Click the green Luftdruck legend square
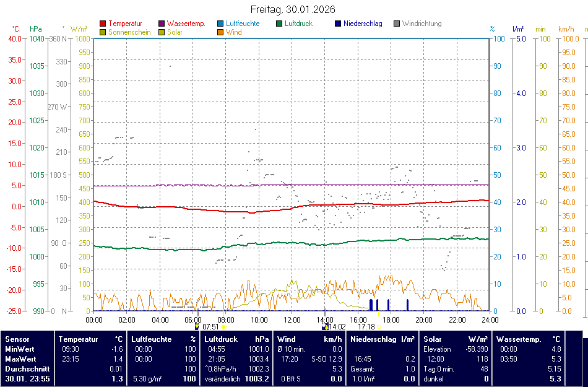This screenshot has width=588, height=387. [279, 24]
